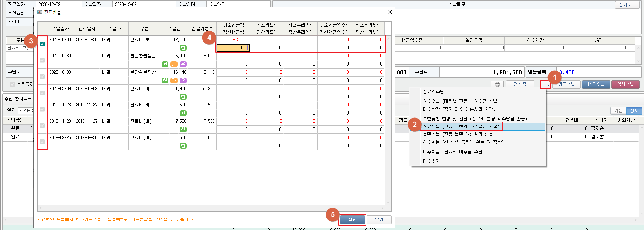Screen dimensions: 644x230
Task: Toggle the checkbox for the 51,980 row
Action: (42, 93)
